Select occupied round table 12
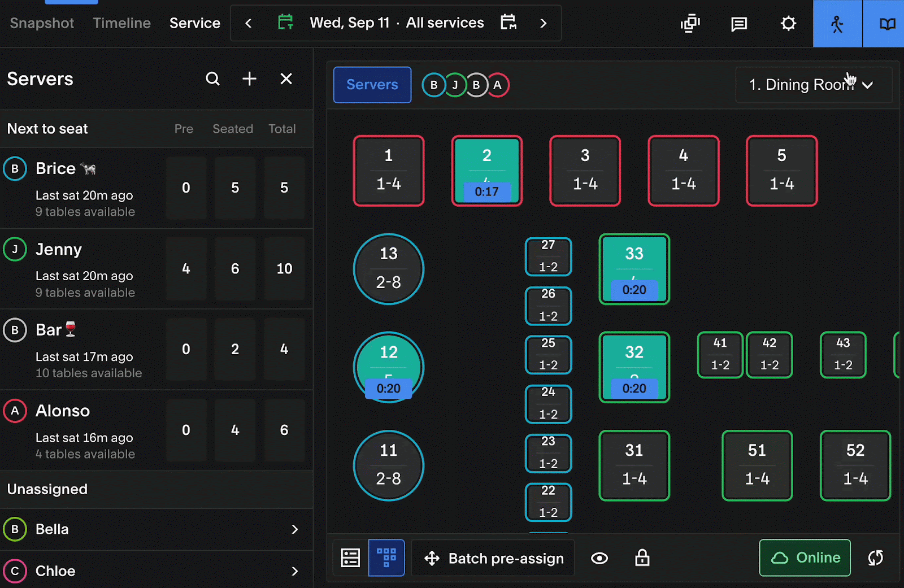 [389, 367]
